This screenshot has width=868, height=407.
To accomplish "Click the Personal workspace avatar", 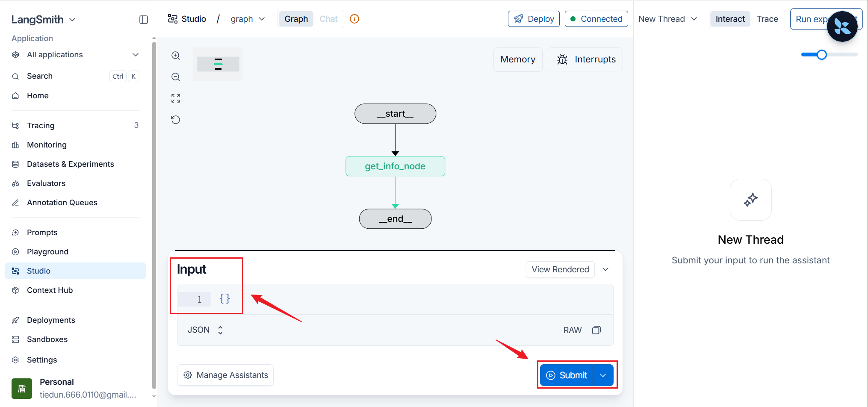I will 22,388.
